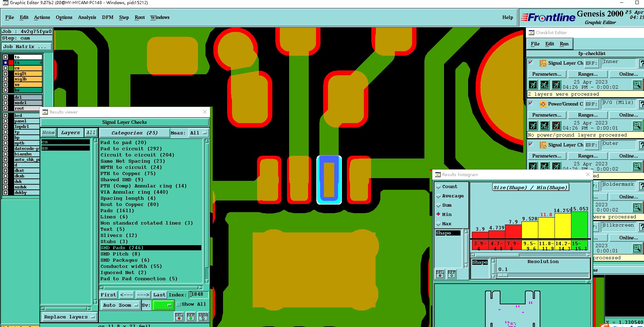Toggle display of layer 'sig2t'
Screen dimensions: 644x327
(x=6, y=74)
